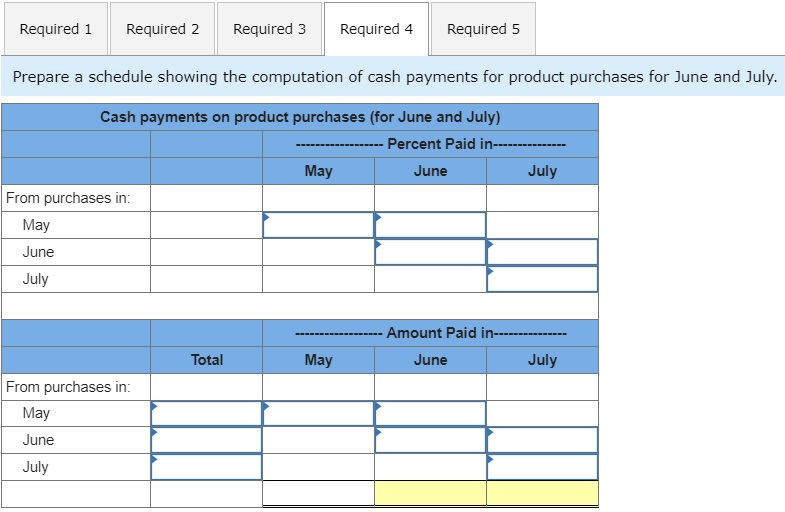Click the yellow June total cell
Image resolution: width=785 pixels, height=512 pixels.
pyautogui.click(x=431, y=493)
